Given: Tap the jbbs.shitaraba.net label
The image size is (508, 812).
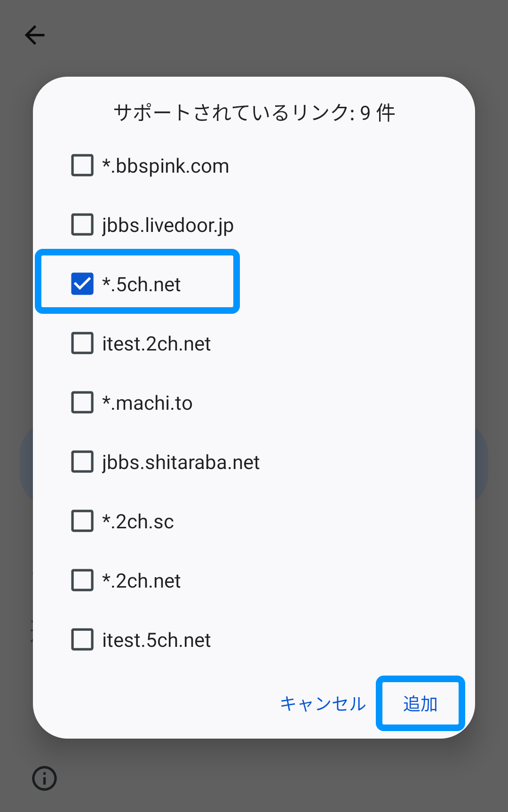Looking at the screenshot, I should (x=181, y=462).
